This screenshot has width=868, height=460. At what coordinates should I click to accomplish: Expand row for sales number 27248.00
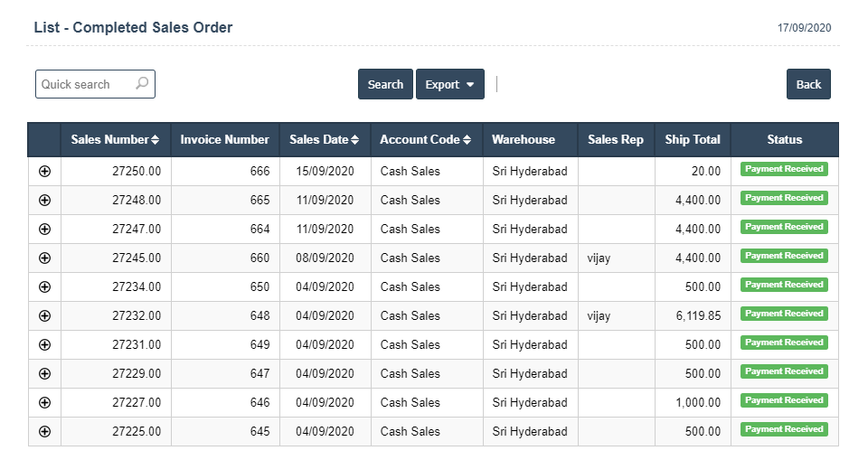(x=44, y=200)
